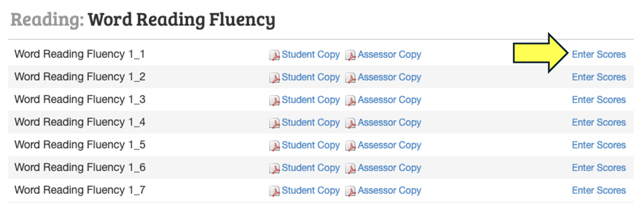Screen dimensions: 644x215
Task: Click PDF icon beside Assessor Copy 1_4
Action: [350, 123]
